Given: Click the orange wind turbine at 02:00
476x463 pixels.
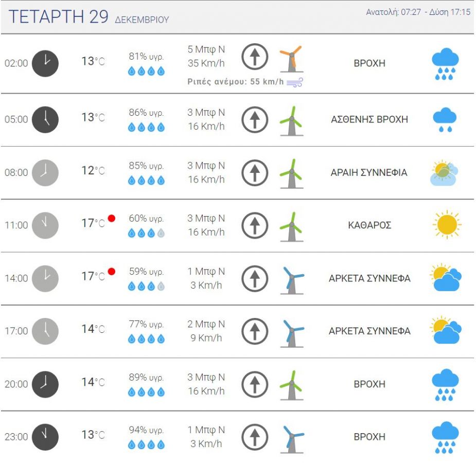Looking at the screenshot, I should [291, 59].
